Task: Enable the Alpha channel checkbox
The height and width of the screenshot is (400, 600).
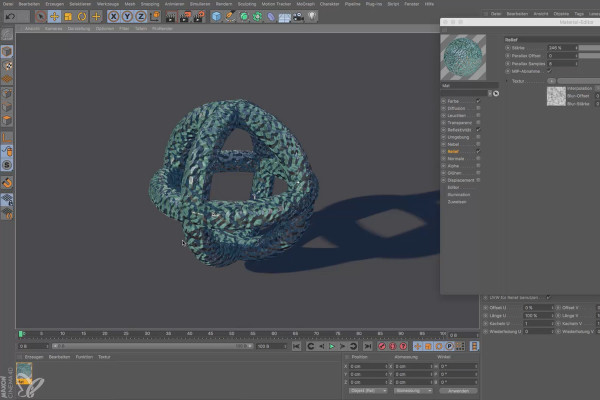Action: tap(478, 166)
